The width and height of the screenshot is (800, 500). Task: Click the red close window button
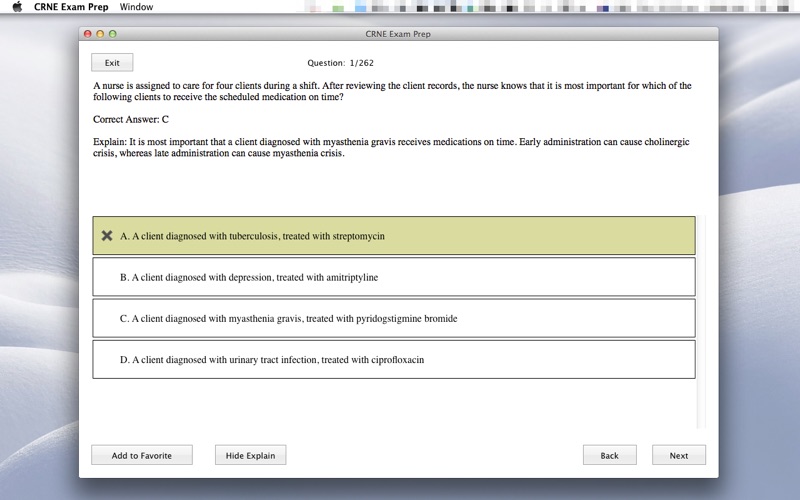pos(88,34)
